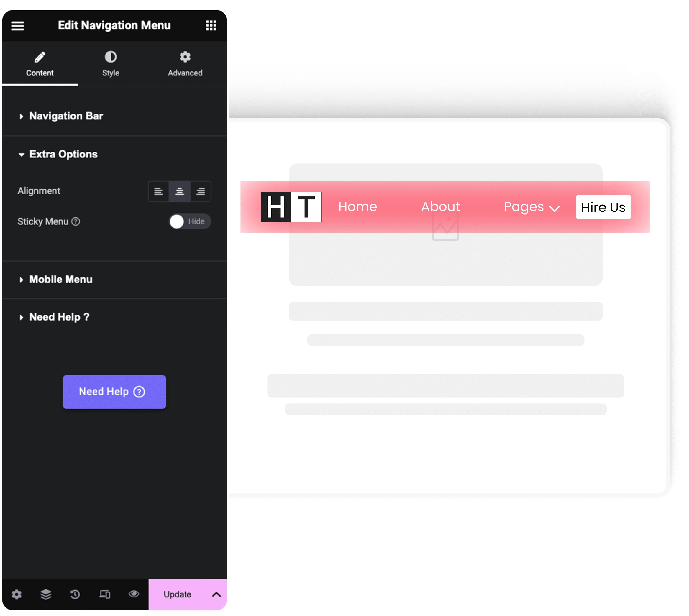Image resolution: width=689 pixels, height=616 pixels.
Task: Click the Hire Us menu button
Action: [x=603, y=207]
